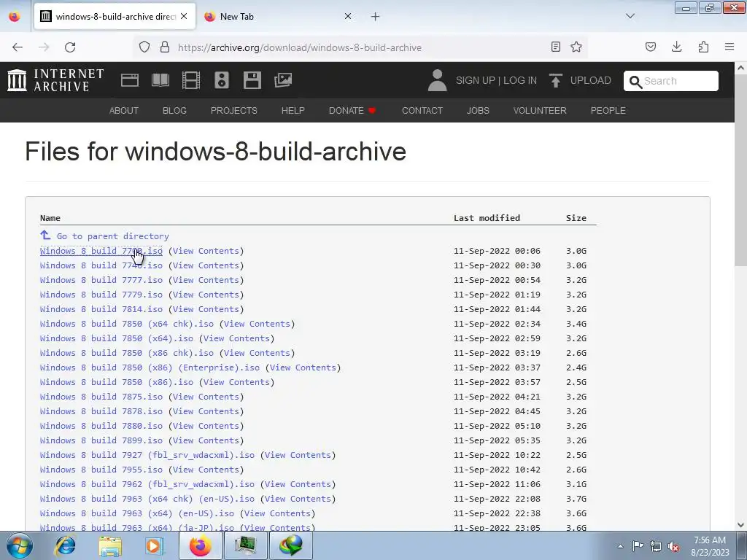
Task: Select the windows-8-build-archive directory tab
Action: (x=115, y=17)
